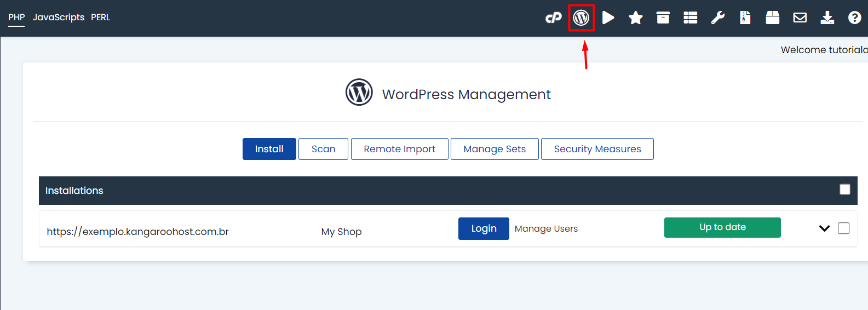Click the WordPress Management heading text
Viewport: 868px width, 310px height.
466,94
